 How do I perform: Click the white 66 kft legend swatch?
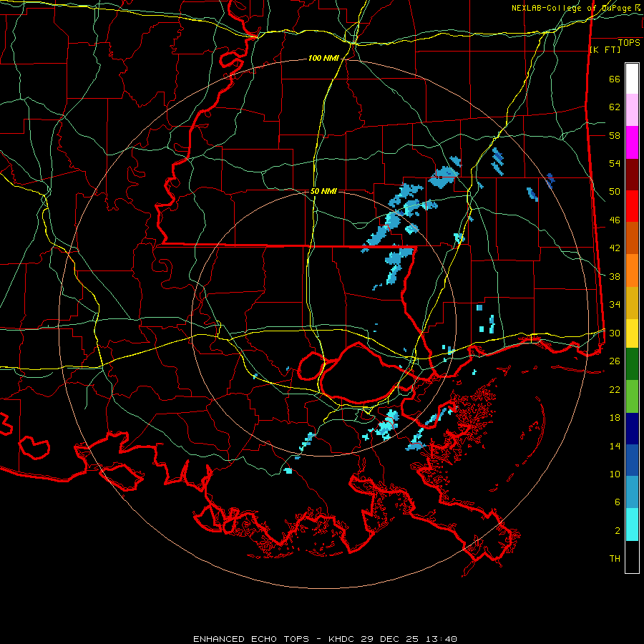coord(632,79)
